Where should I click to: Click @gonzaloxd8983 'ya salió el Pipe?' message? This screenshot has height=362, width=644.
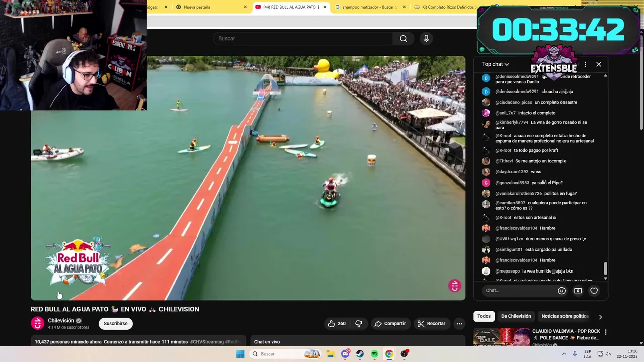(529, 183)
